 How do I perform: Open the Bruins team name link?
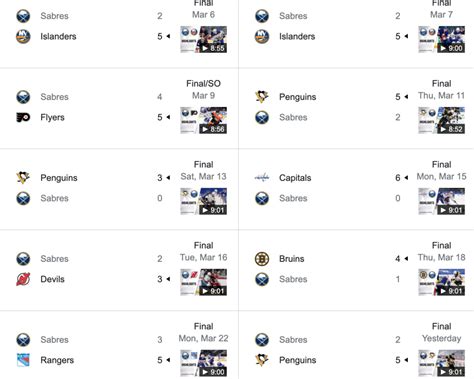[292, 259]
